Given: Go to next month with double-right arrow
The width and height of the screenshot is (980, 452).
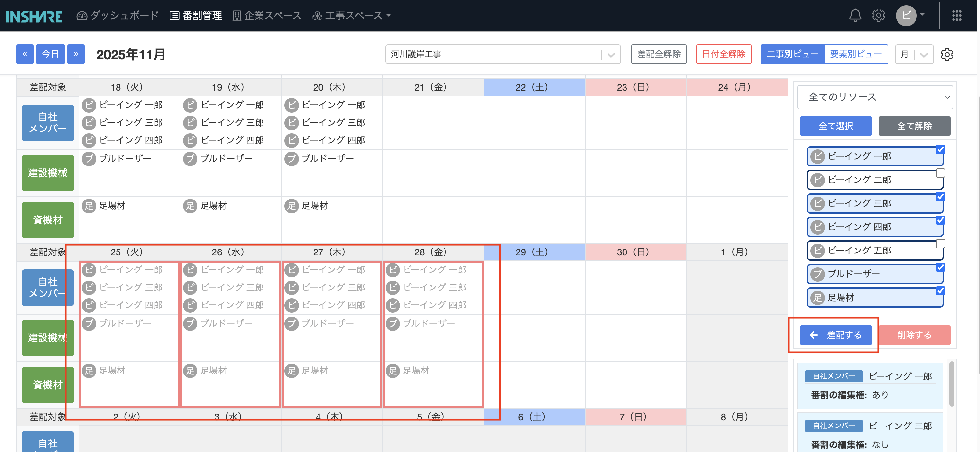Looking at the screenshot, I should point(76,54).
